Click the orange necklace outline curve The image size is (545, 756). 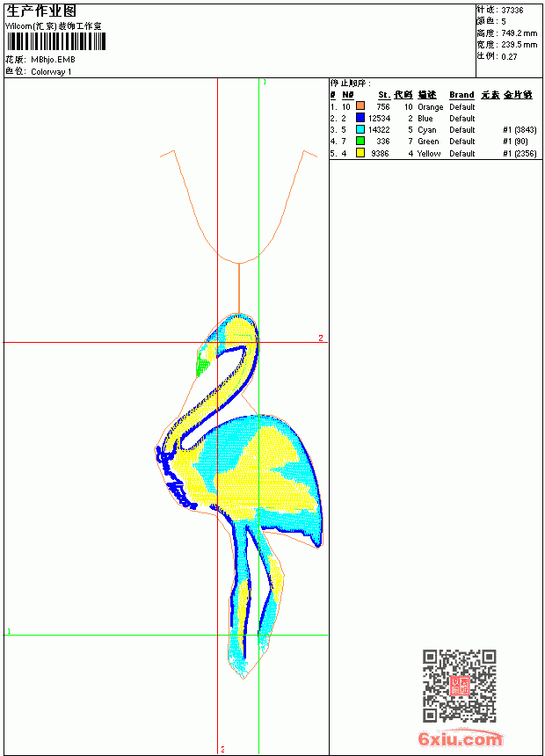(239, 207)
